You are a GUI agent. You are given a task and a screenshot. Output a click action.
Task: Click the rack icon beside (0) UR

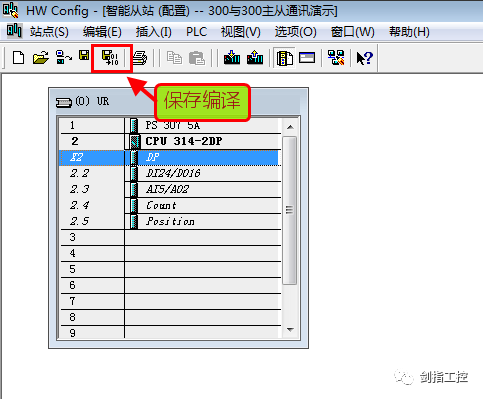[x=63, y=102]
